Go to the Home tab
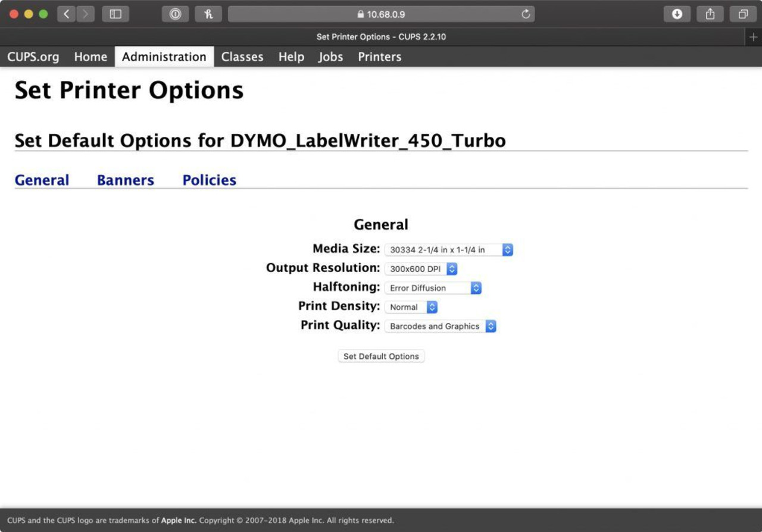The image size is (762, 532). (x=90, y=57)
